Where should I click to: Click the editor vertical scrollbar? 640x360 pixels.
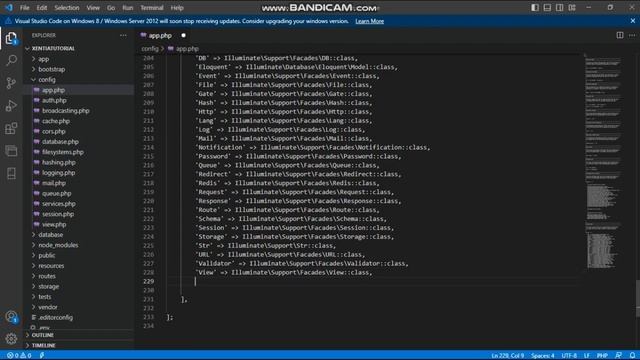[x=638, y=298]
